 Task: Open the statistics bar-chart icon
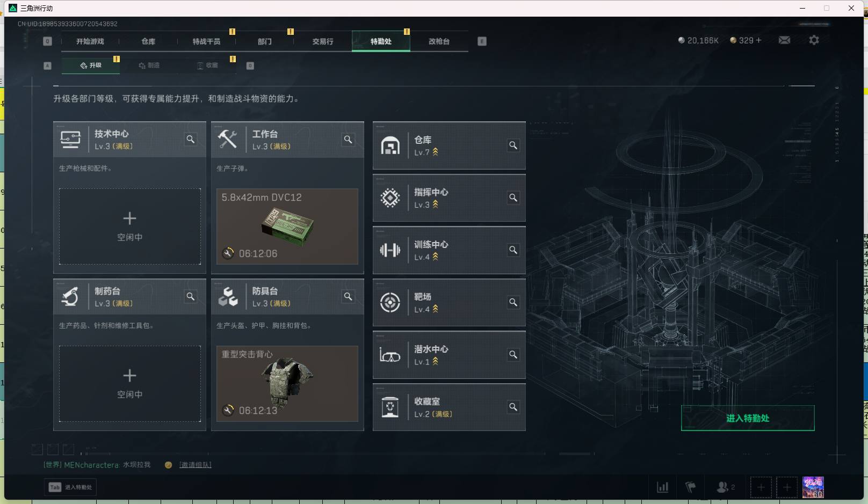663,487
